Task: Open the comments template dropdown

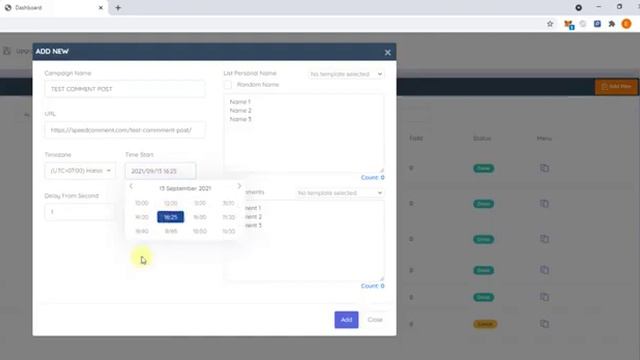Action: click(340, 193)
